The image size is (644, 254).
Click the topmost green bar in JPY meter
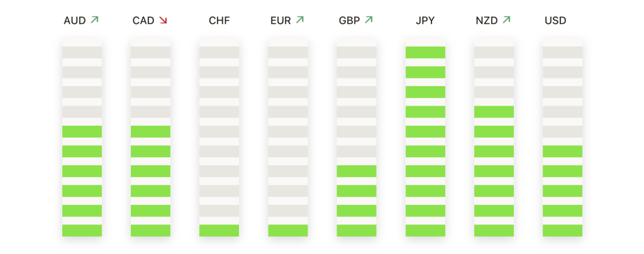tap(425, 53)
